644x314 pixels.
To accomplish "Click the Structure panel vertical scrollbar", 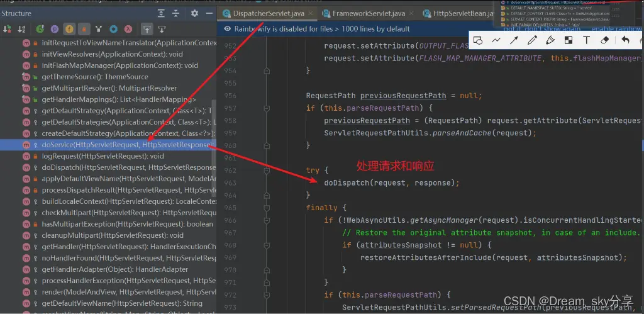I will tap(214, 126).
